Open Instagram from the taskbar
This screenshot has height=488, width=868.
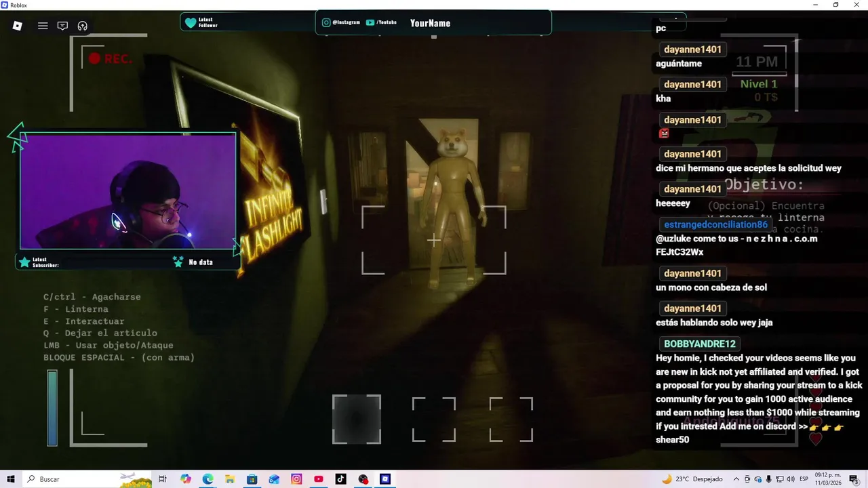click(x=296, y=479)
